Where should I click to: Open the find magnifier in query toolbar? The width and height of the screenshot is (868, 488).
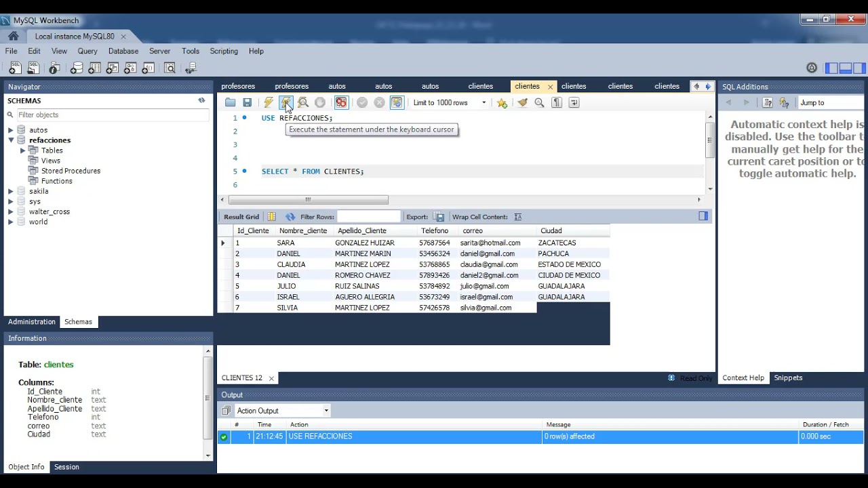click(540, 103)
